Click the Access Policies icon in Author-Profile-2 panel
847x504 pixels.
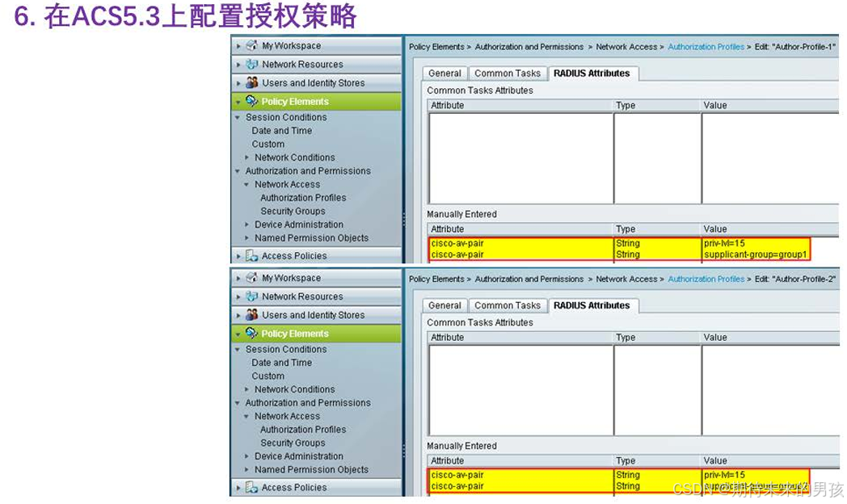pyautogui.click(x=251, y=487)
